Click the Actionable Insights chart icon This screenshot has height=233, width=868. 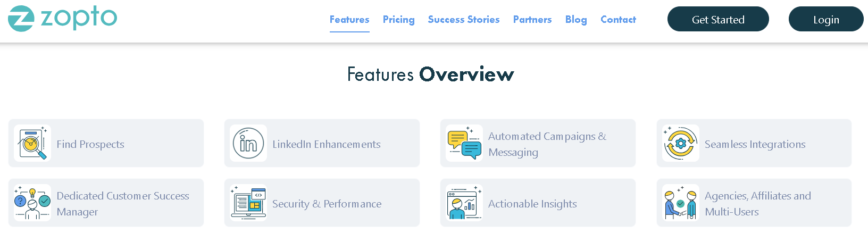click(464, 203)
